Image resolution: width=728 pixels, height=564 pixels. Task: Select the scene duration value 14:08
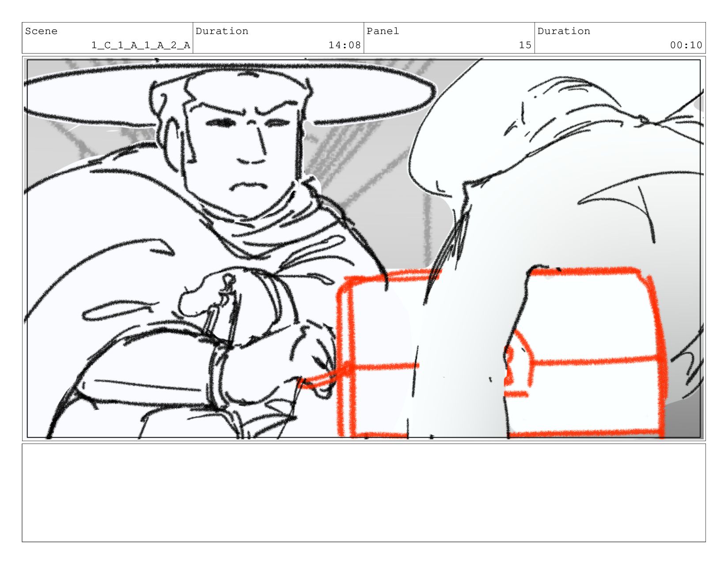coord(345,45)
